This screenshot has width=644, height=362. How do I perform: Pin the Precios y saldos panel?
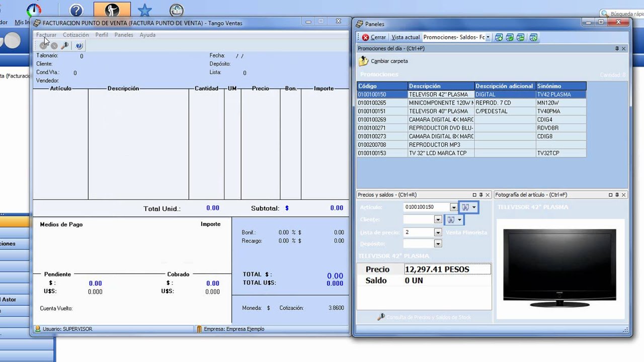click(x=481, y=195)
